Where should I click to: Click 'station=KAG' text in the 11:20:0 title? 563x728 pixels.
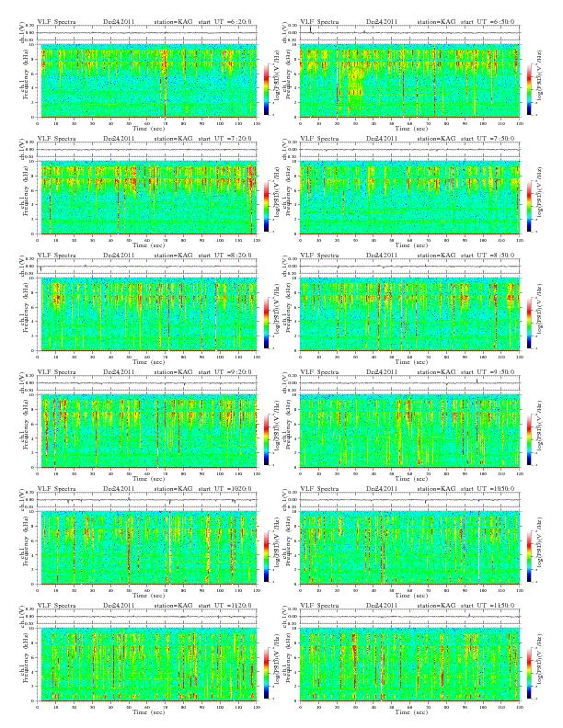pyautogui.click(x=173, y=606)
